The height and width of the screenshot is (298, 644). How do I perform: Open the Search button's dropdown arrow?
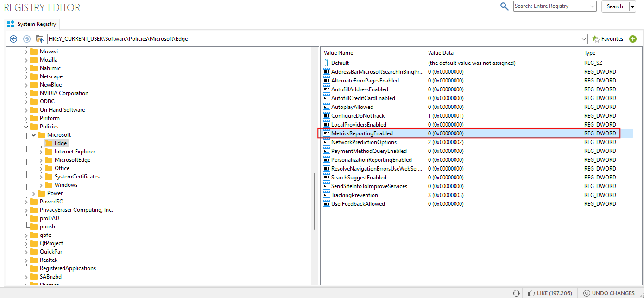(632, 6)
